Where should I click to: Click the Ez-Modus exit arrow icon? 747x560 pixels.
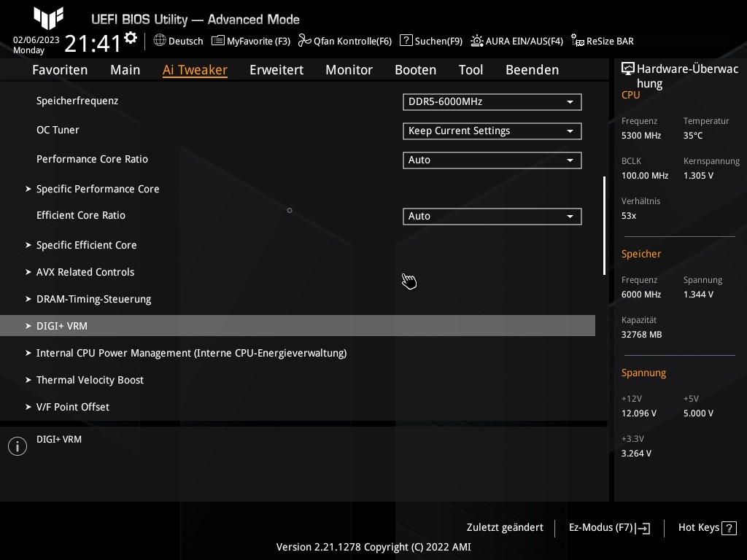click(643, 528)
